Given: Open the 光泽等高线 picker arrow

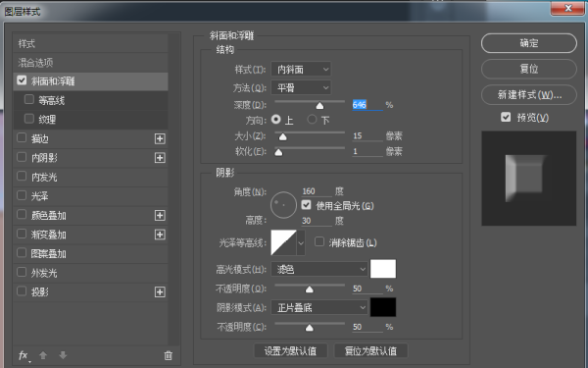Looking at the screenshot, I should click(301, 243).
